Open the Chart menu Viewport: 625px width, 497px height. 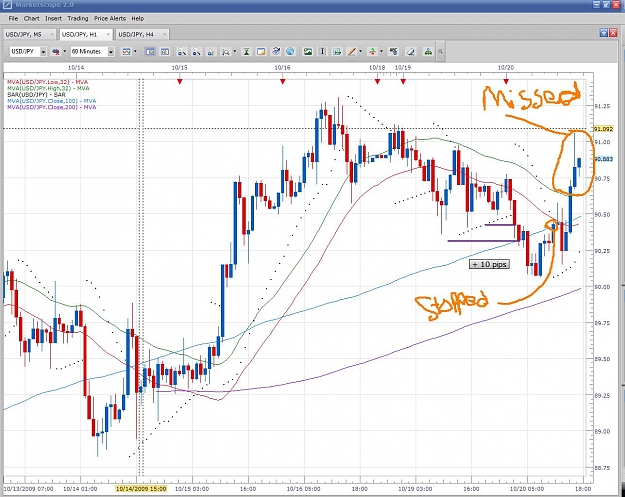point(31,18)
